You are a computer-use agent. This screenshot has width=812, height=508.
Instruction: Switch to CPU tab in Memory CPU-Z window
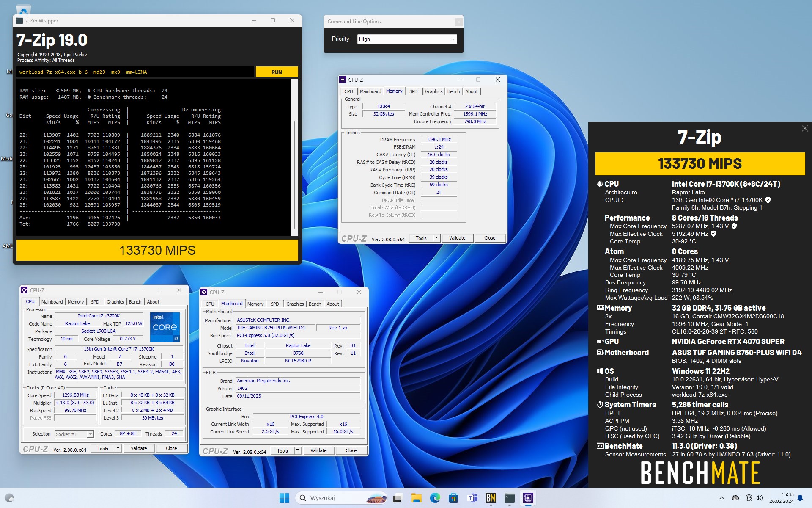pyautogui.click(x=348, y=91)
